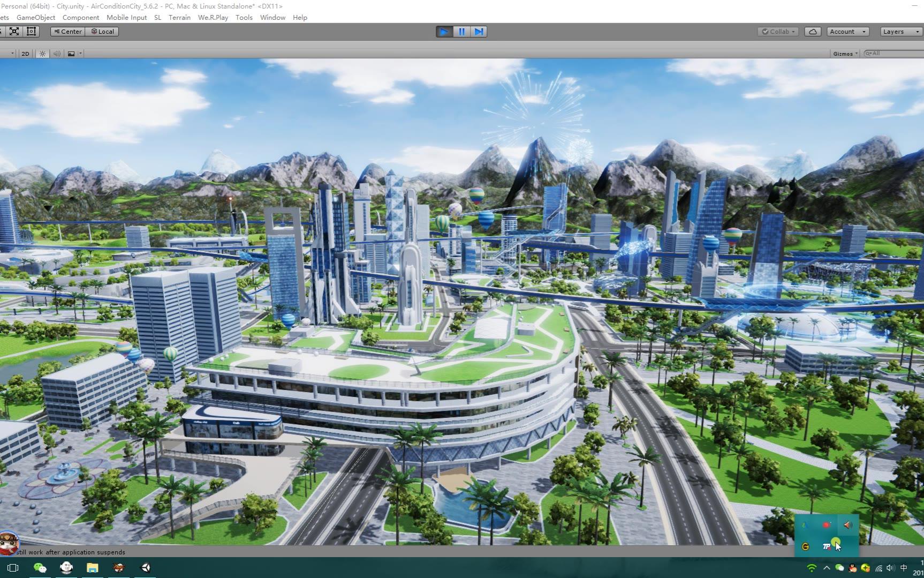The height and width of the screenshot is (578, 924).
Task: Open the Terrain menu
Action: 179,18
